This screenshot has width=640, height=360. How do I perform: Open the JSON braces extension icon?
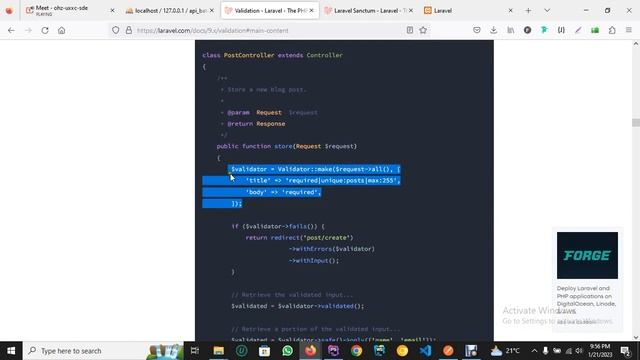(561, 30)
